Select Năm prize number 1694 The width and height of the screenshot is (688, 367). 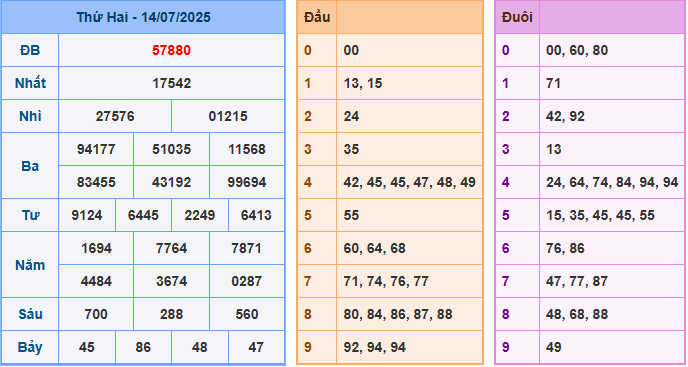pyautogui.click(x=96, y=248)
